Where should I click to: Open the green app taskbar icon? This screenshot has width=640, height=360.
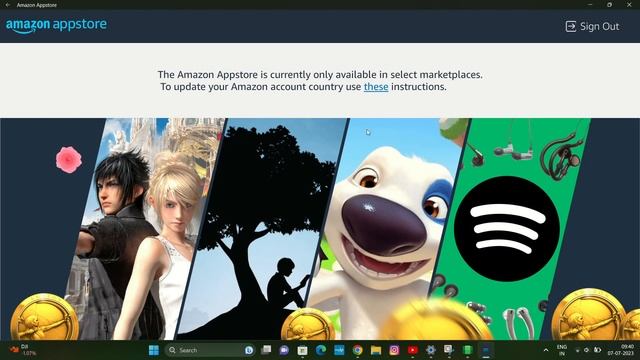(467, 350)
